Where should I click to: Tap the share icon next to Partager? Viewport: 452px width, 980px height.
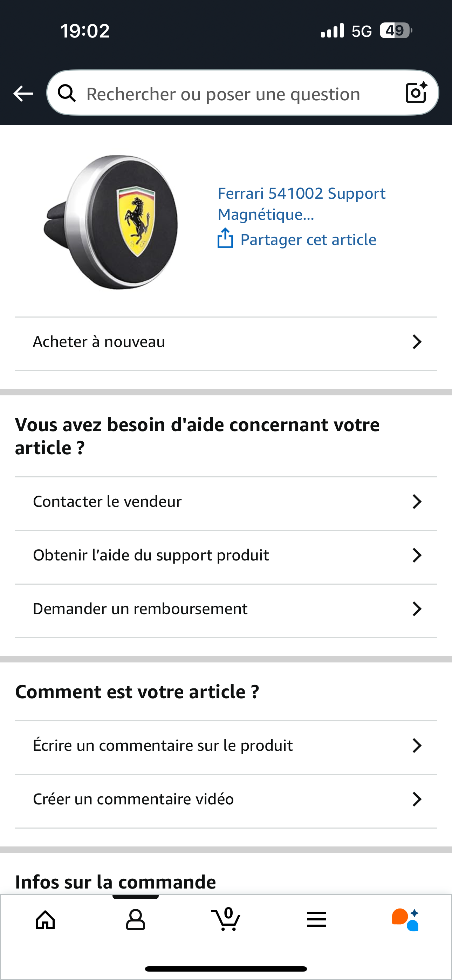pos(225,239)
